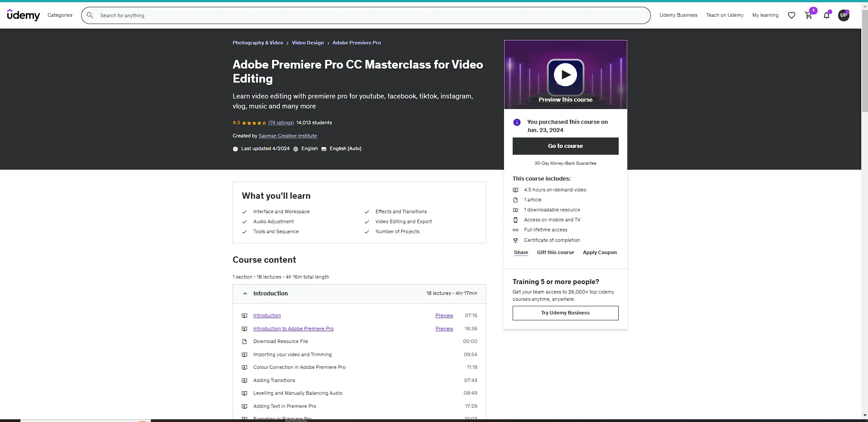
Task: Open Teach on Udemy
Action: (x=724, y=15)
